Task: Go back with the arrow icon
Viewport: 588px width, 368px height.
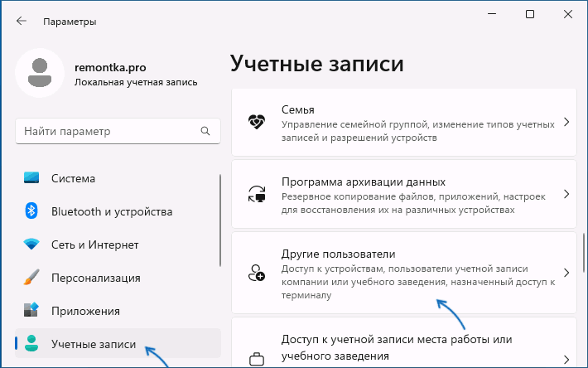Action: [x=22, y=21]
